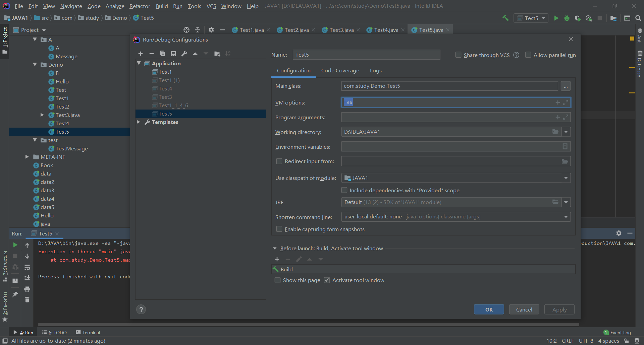The height and width of the screenshot is (345, 644).
Task: Collapse the Before launch section
Action: pyautogui.click(x=275, y=249)
